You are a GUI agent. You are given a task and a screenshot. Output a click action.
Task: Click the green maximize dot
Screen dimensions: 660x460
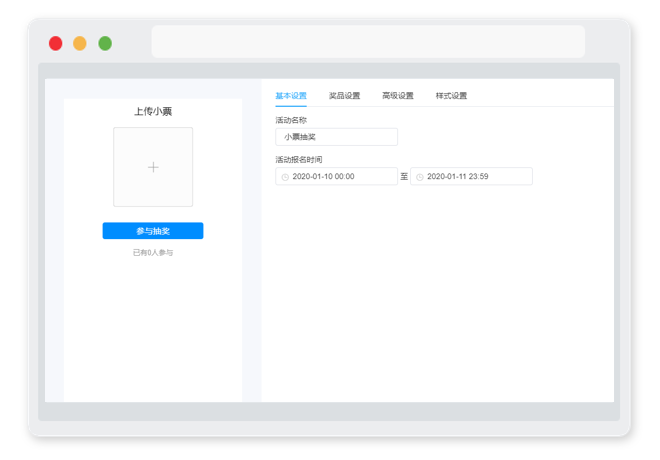(105, 43)
